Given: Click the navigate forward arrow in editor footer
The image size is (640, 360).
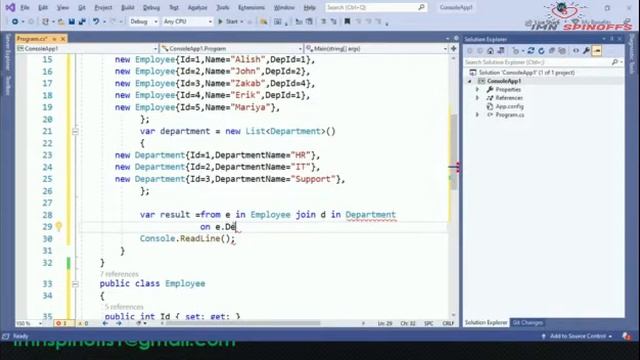Looking at the screenshot, I should pyautogui.click(x=119, y=323).
